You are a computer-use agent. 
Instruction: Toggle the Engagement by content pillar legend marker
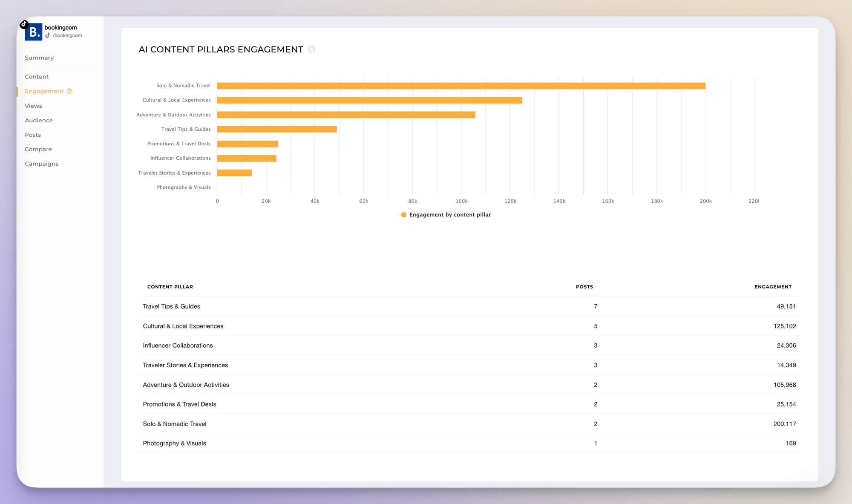[403, 215]
